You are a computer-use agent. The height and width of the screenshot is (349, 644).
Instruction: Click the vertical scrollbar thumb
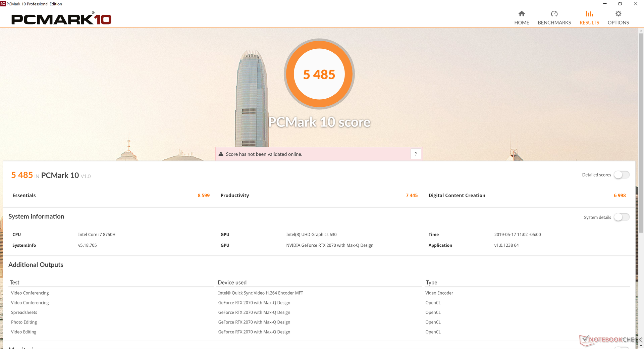641,133
